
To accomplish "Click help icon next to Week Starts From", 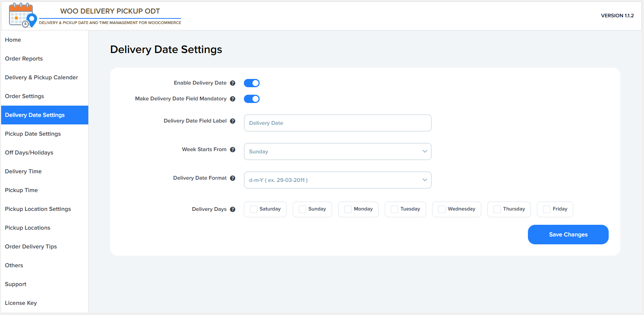I will [x=233, y=150].
